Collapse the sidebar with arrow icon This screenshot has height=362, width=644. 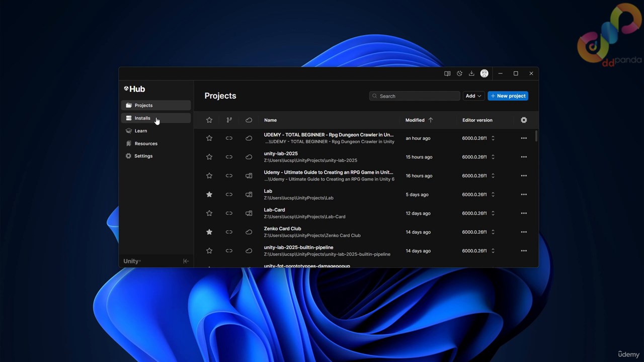(x=186, y=261)
